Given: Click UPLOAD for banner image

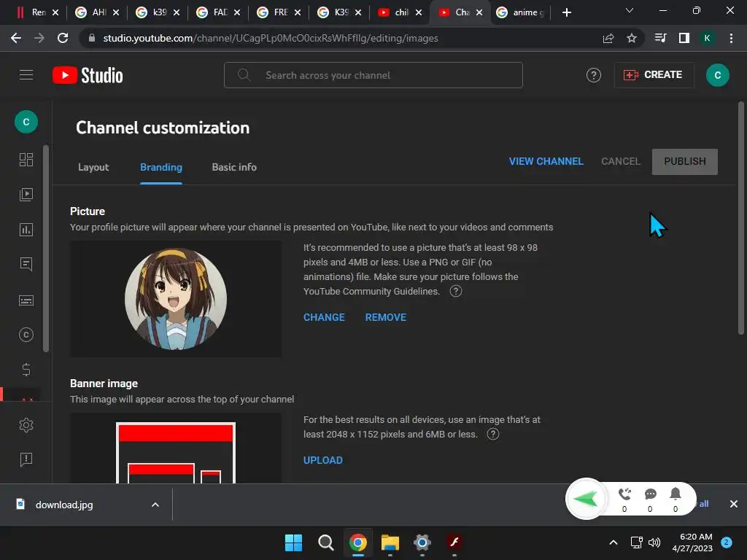Looking at the screenshot, I should tap(323, 460).
